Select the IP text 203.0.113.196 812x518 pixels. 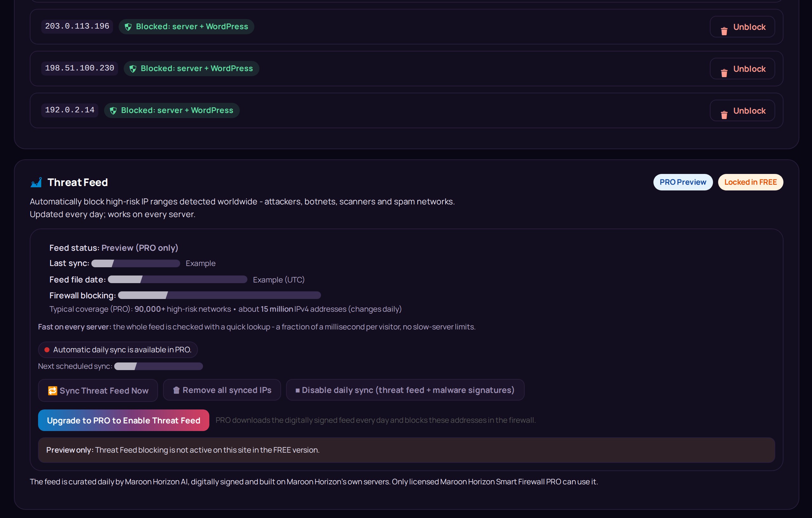tap(77, 26)
